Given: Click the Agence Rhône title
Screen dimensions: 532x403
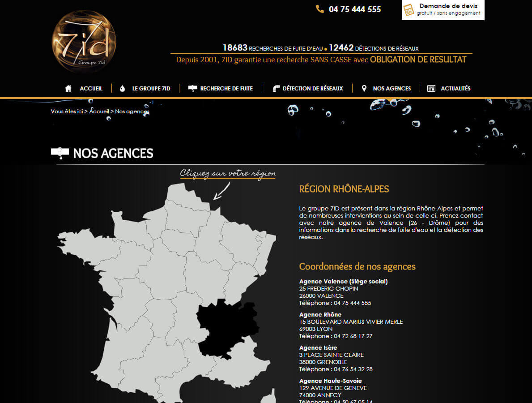Looking at the screenshot, I should [x=320, y=315].
